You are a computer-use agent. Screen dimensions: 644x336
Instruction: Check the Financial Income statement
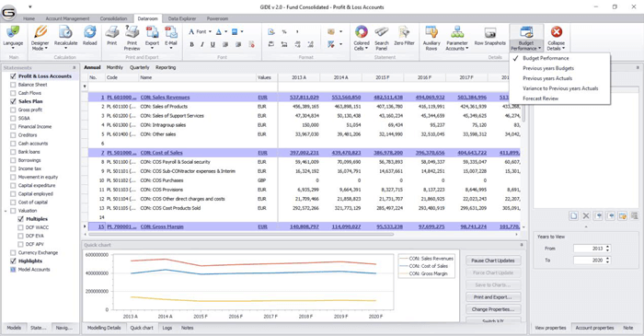point(13,126)
